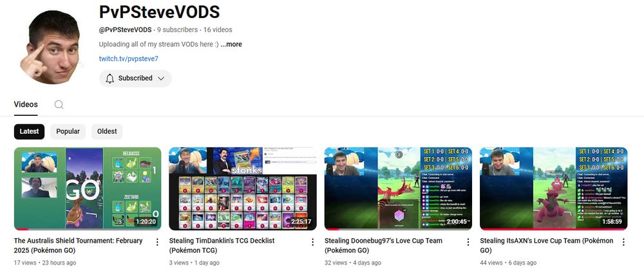The height and width of the screenshot is (278, 644).
Task: Open Stealing TimDanklin's TCG Decklist title
Action: coord(222,246)
